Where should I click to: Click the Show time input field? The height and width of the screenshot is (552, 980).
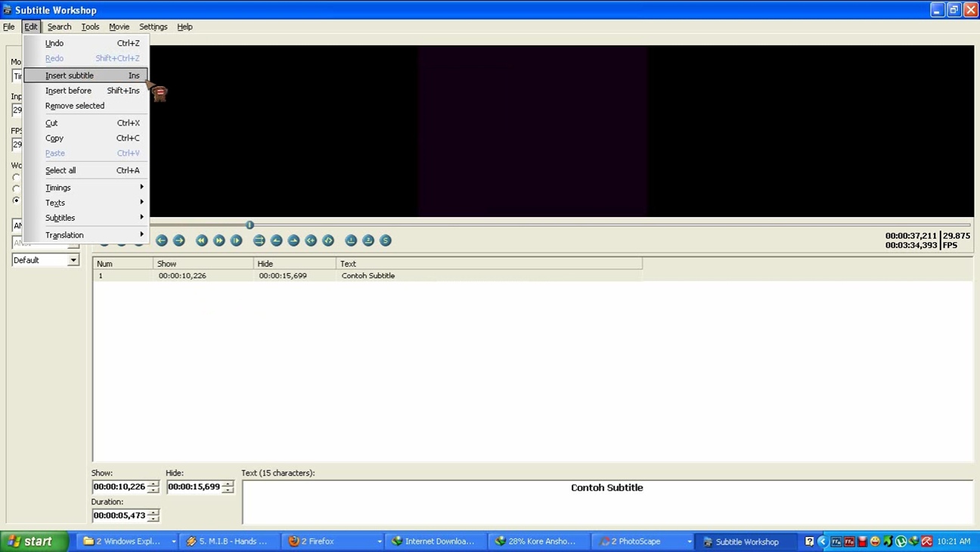tap(119, 487)
